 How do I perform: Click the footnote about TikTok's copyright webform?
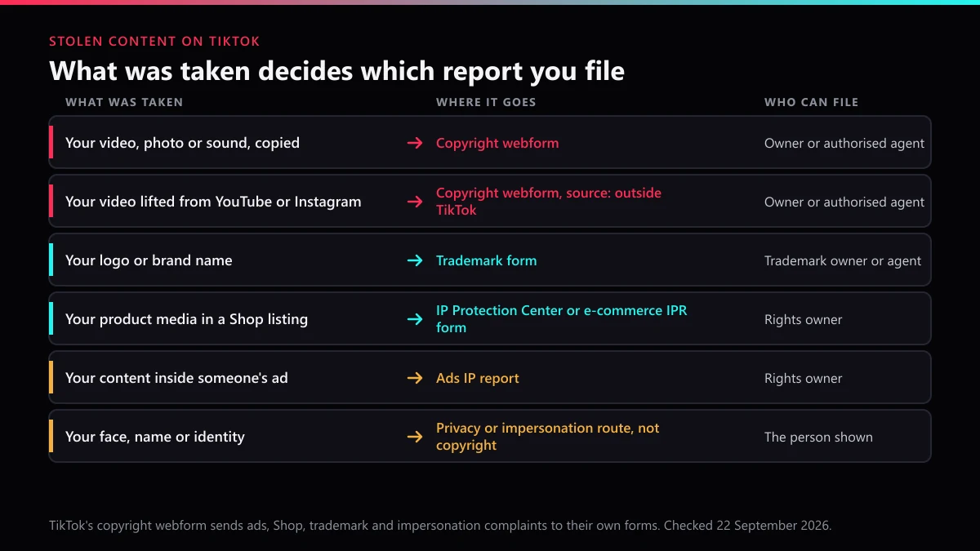point(440,526)
